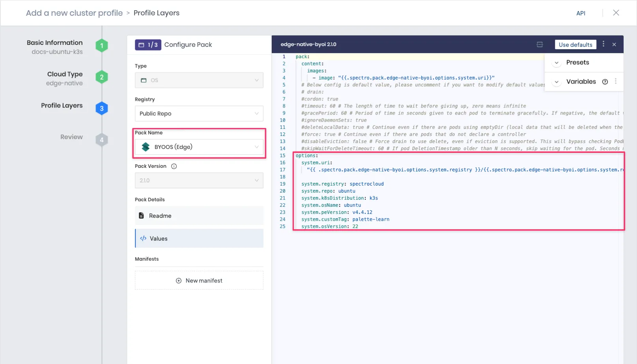Select the Values code view icon
The height and width of the screenshot is (364, 637).
click(x=142, y=238)
